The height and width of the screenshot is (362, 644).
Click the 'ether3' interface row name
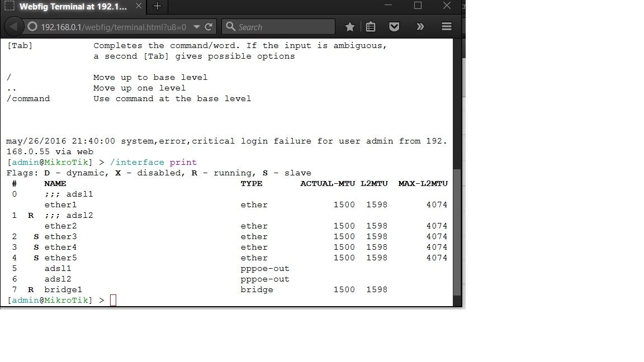click(x=60, y=237)
